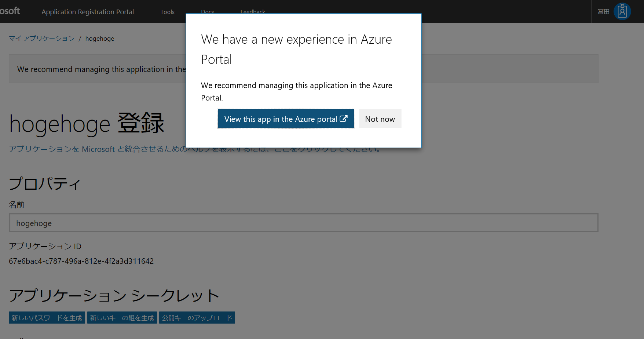
Task: Click 新しいパスワードを生成 button
Action: tap(47, 318)
